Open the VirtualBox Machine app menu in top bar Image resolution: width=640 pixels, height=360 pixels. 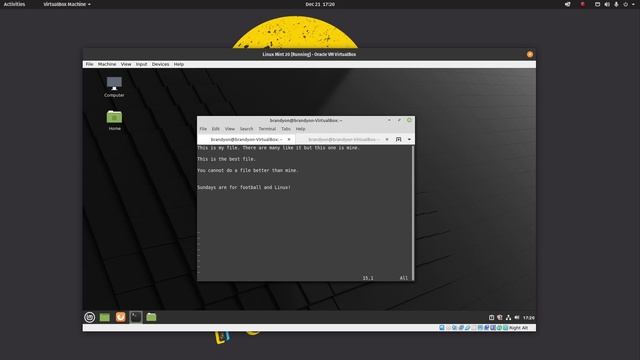[67, 4]
